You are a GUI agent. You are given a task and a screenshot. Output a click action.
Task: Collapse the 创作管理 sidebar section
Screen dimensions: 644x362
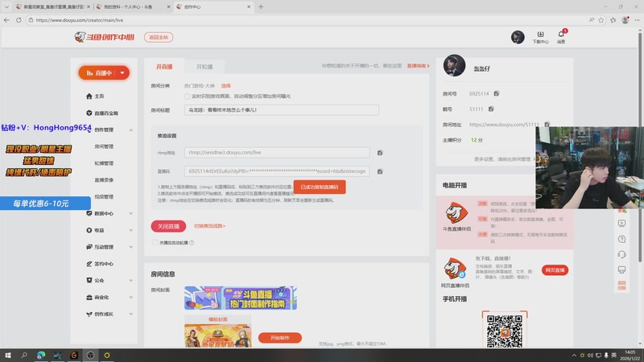pyautogui.click(x=130, y=130)
